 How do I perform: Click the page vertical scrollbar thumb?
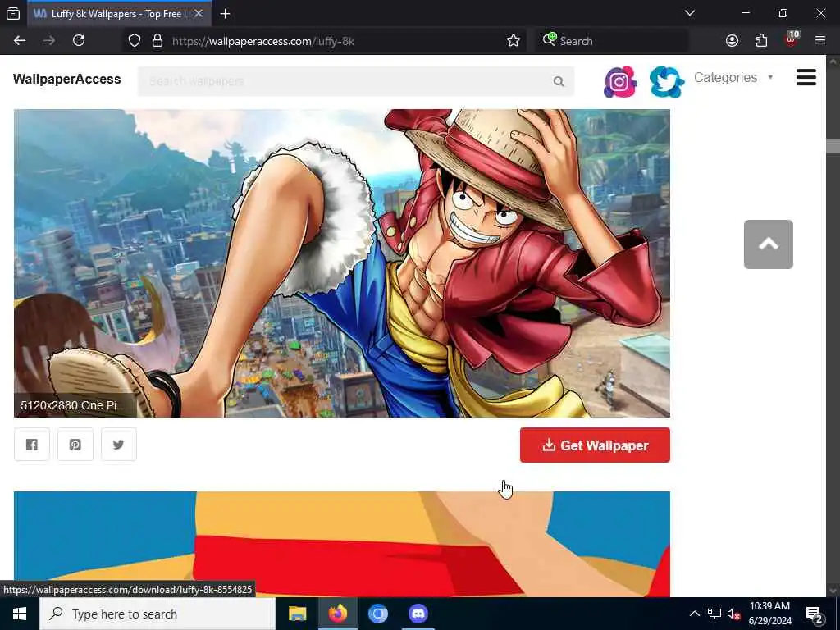coord(833,145)
